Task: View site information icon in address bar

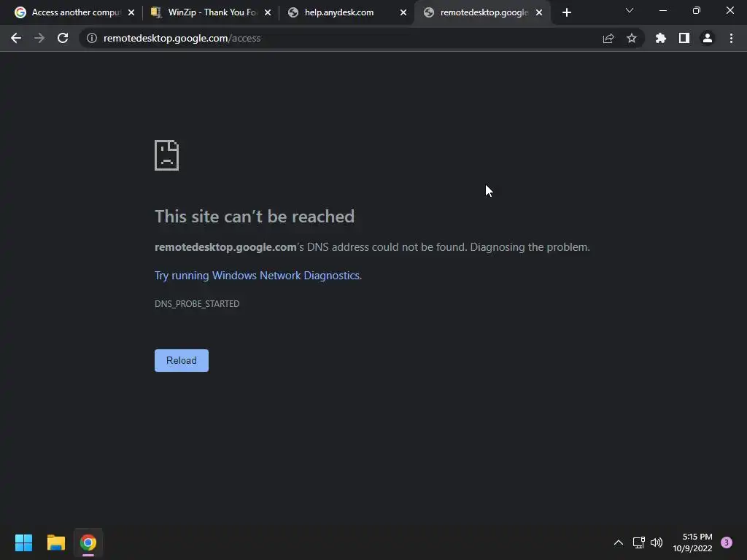Action: click(x=92, y=38)
